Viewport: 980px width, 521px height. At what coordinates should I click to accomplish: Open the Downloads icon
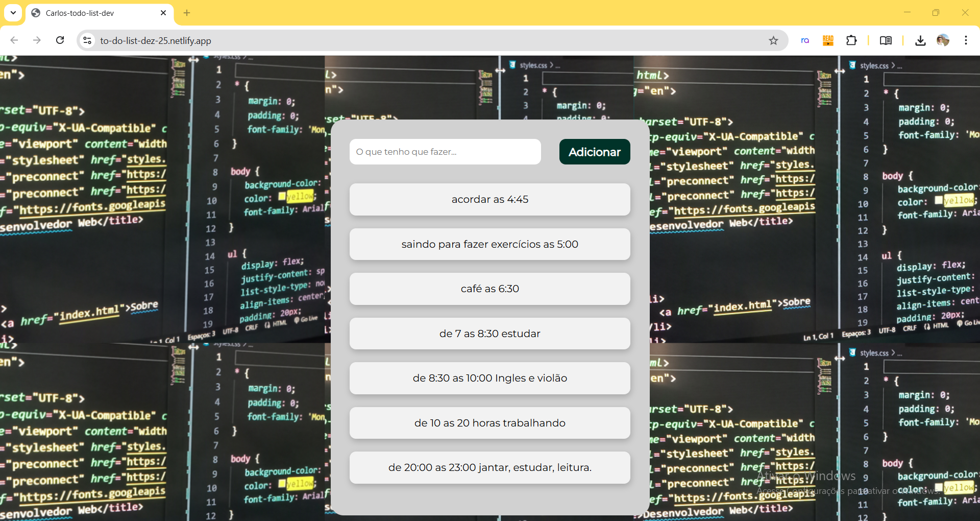[920, 40]
